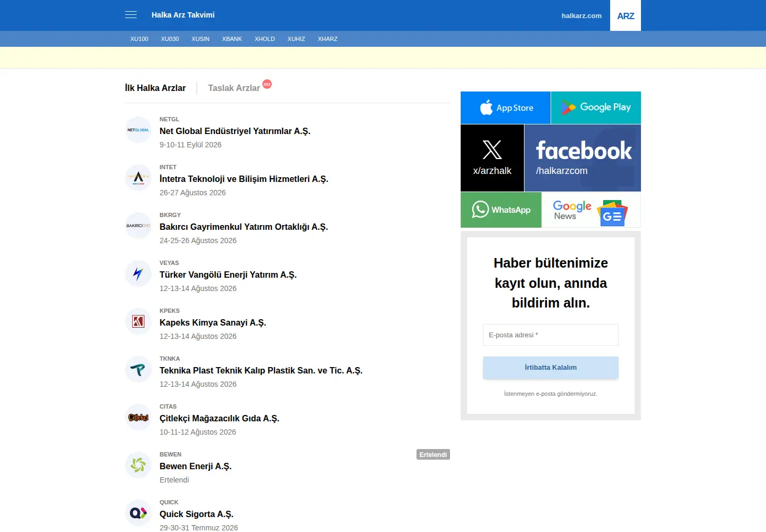Click the BKRGY ticker code
The image size is (766, 532).
(170, 215)
